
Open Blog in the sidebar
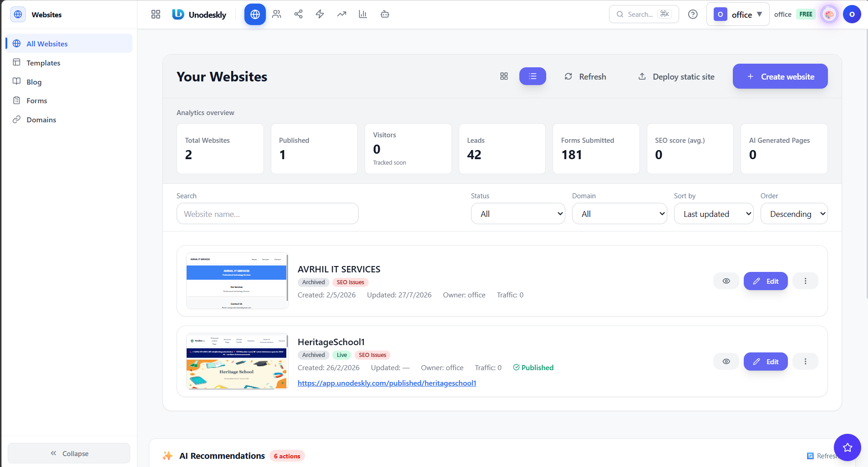pyautogui.click(x=69, y=82)
